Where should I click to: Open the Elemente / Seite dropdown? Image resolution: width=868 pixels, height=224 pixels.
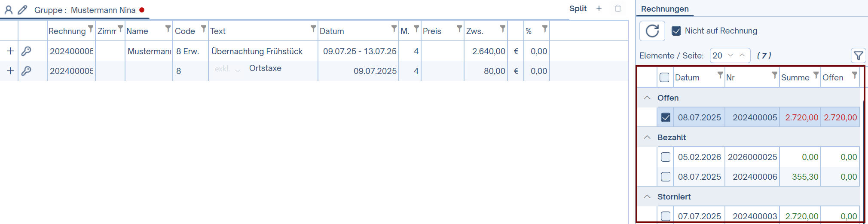[x=730, y=55]
